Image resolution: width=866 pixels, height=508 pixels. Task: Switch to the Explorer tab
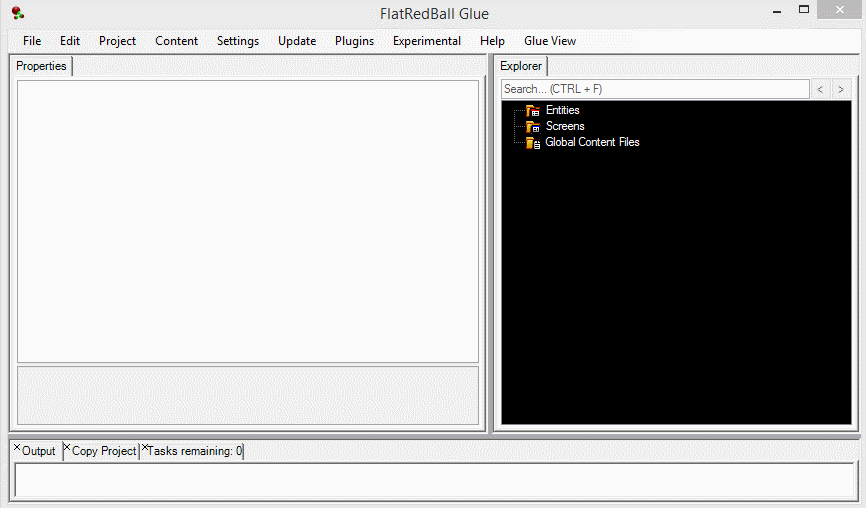tap(521, 66)
